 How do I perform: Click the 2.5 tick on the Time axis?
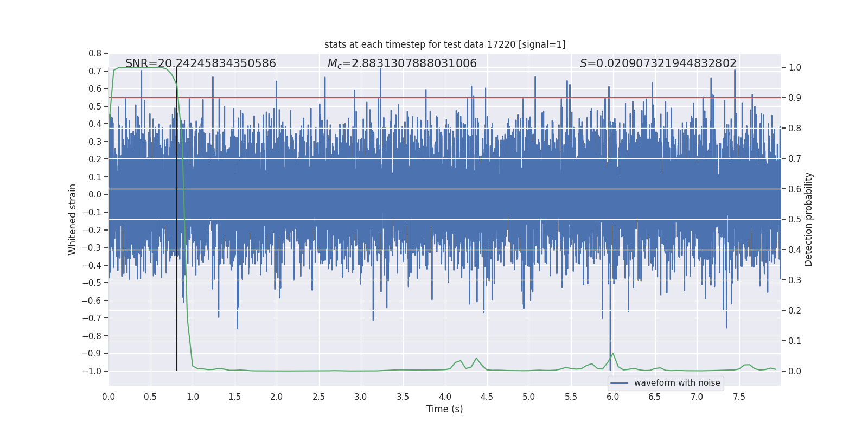coord(318,397)
